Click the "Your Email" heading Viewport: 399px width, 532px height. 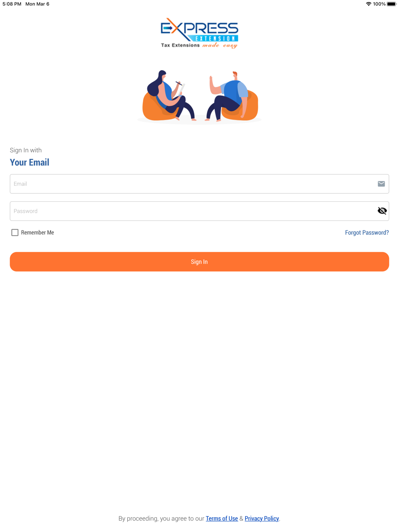tap(30, 162)
